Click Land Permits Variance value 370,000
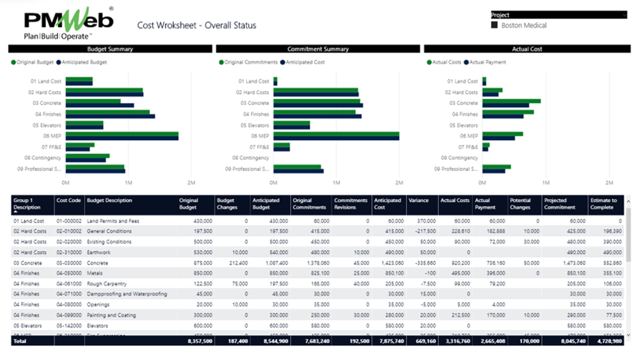The image size is (644, 359). 427,221
